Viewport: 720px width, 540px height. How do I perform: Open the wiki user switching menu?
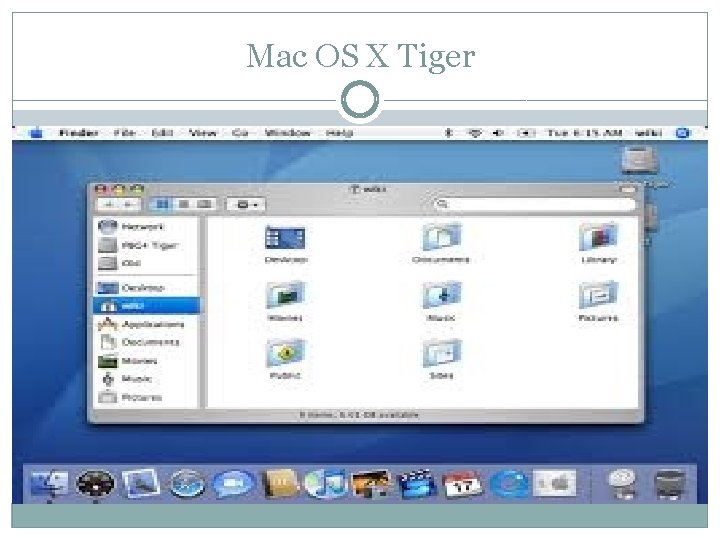648,133
